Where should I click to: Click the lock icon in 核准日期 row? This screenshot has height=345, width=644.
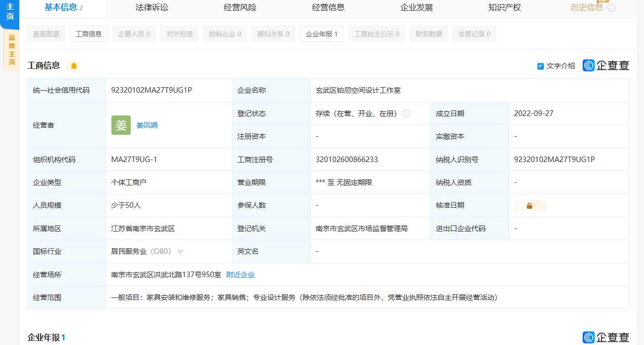click(529, 206)
